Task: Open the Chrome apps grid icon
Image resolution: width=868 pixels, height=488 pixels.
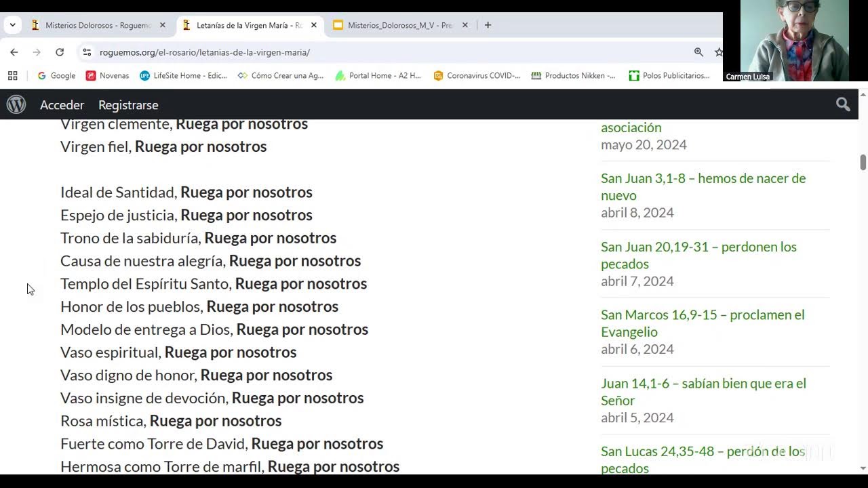Action: click(x=12, y=76)
